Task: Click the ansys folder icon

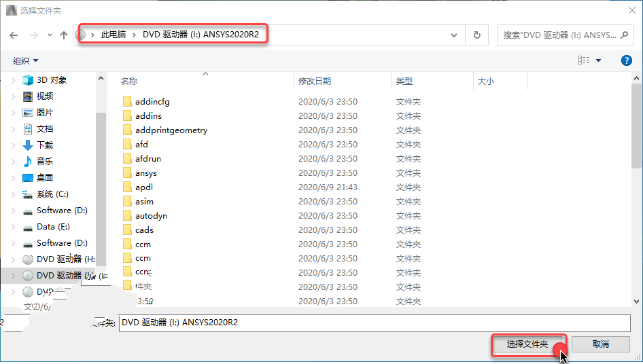Action: click(x=127, y=173)
